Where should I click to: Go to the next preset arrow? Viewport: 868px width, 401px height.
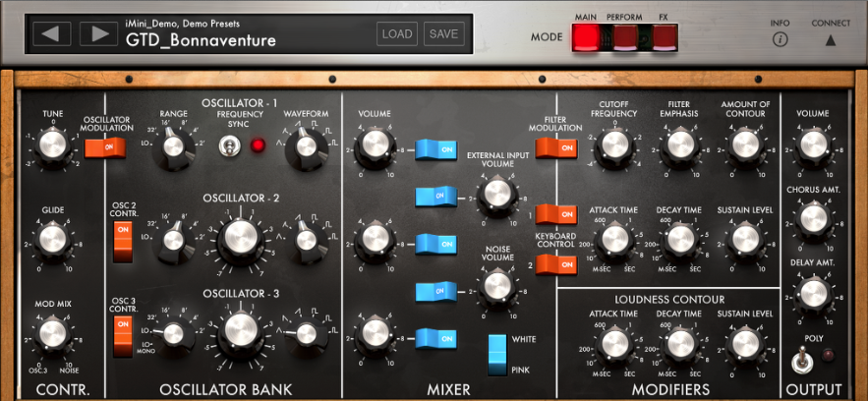click(98, 33)
